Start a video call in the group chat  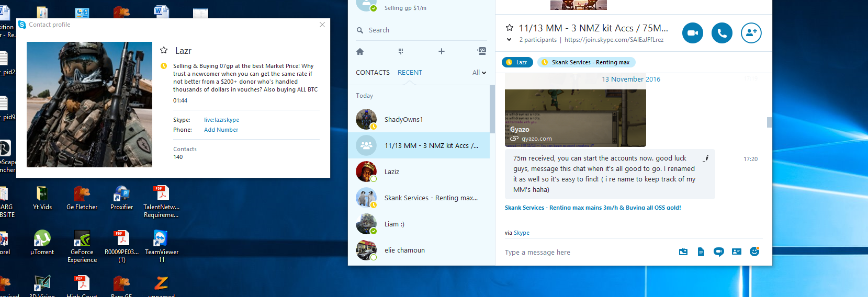(692, 33)
